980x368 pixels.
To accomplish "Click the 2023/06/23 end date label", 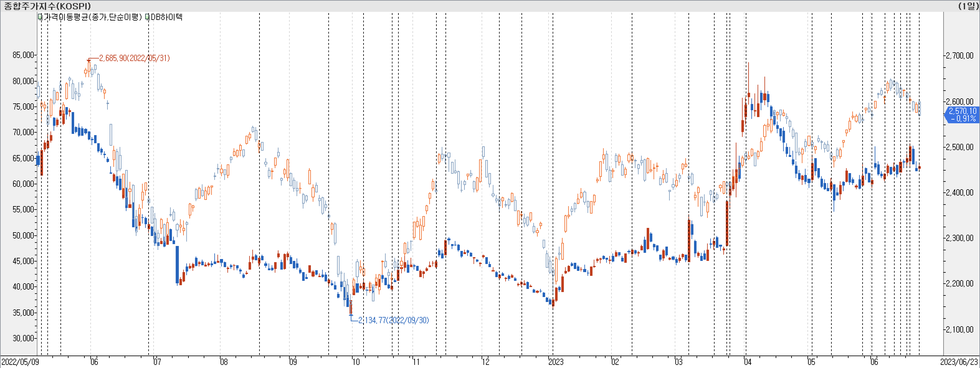I will pos(959,362).
